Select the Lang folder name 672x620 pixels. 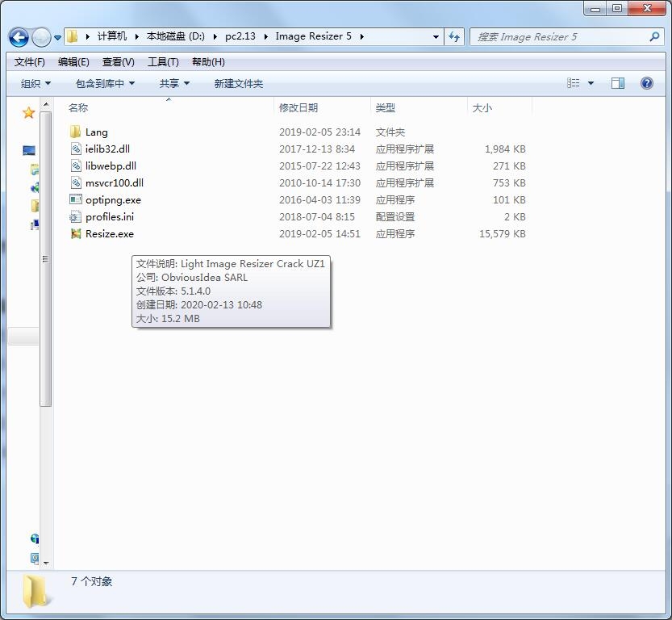coord(97,132)
